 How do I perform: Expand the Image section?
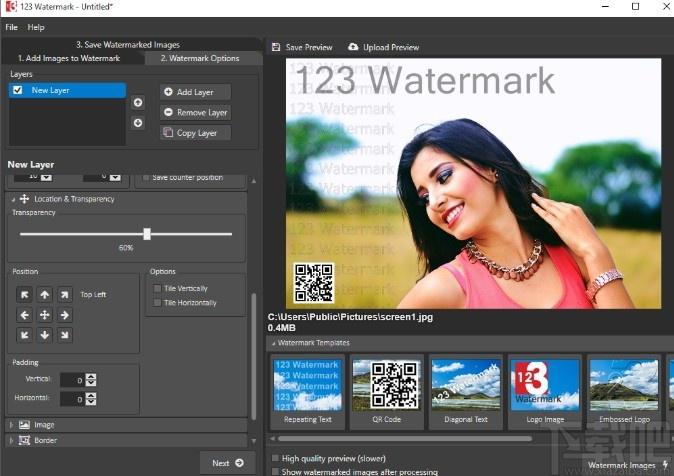click(12, 425)
